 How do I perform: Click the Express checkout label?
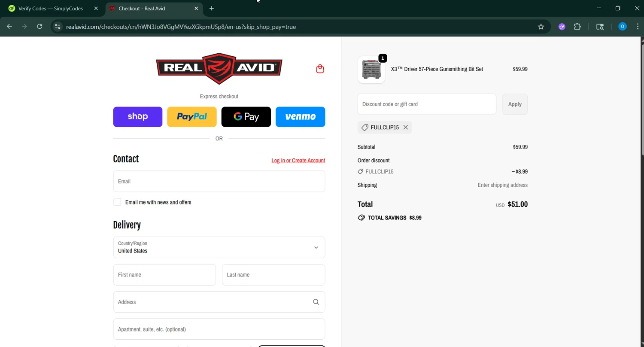pos(219,97)
